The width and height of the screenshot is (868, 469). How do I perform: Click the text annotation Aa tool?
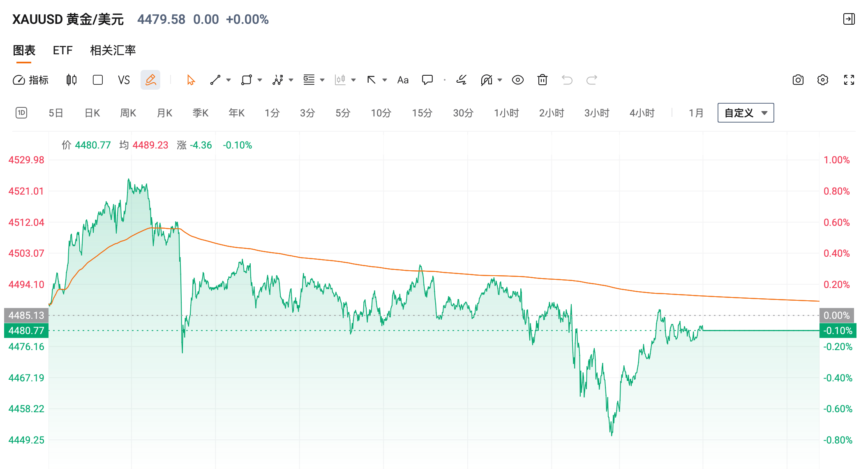coord(402,80)
